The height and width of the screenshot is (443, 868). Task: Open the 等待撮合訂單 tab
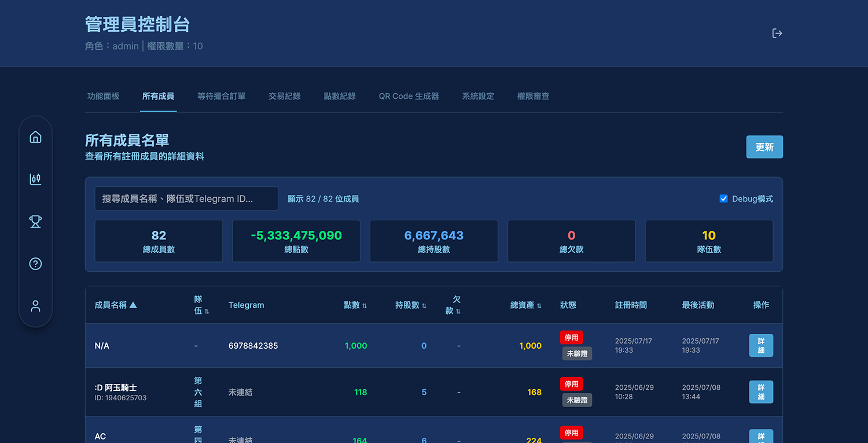(x=222, y=96)
